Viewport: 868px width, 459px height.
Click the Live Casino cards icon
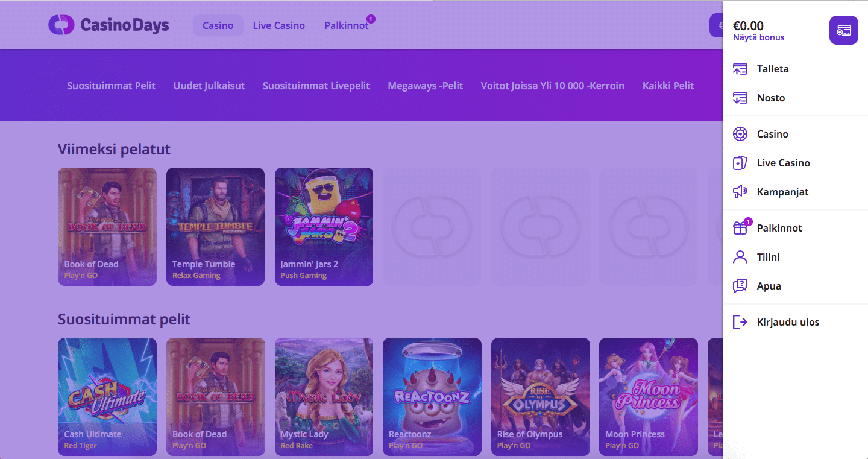pyautogui.click(x=740, y=163)
